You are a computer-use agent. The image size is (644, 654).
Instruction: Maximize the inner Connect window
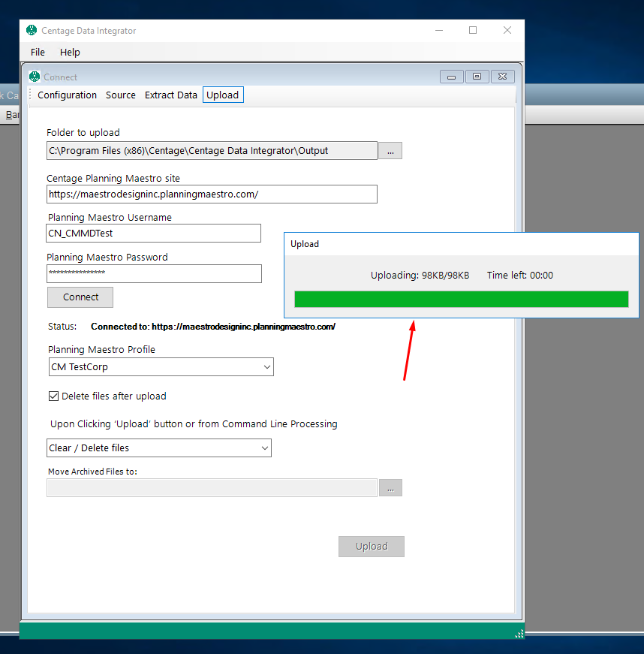click(x=477, y=77)
